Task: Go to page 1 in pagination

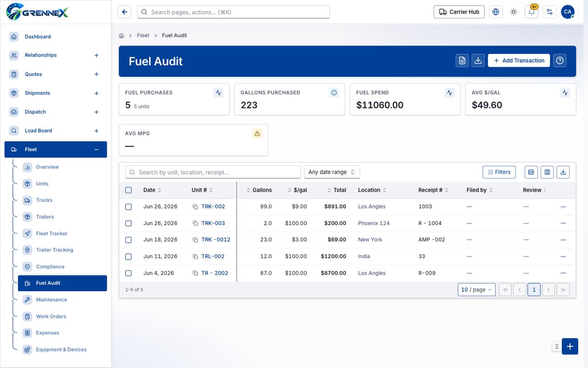Action: (534, 289)
